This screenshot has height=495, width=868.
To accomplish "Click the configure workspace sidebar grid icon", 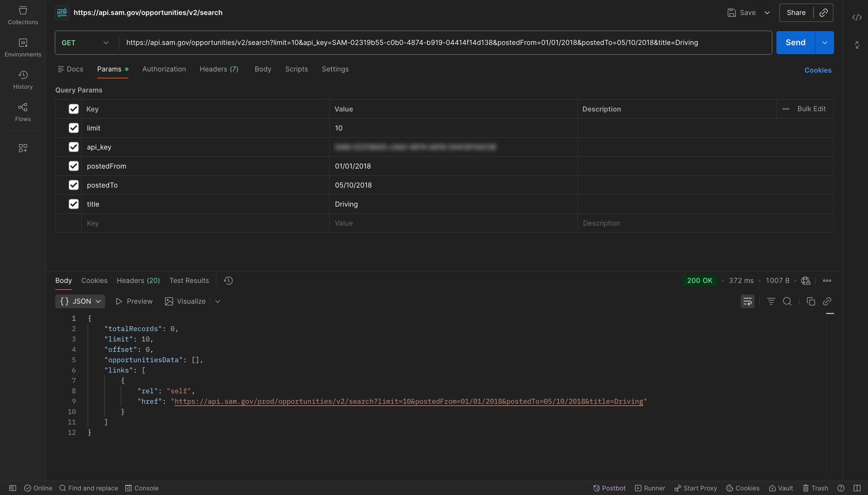I will (23, 148).
